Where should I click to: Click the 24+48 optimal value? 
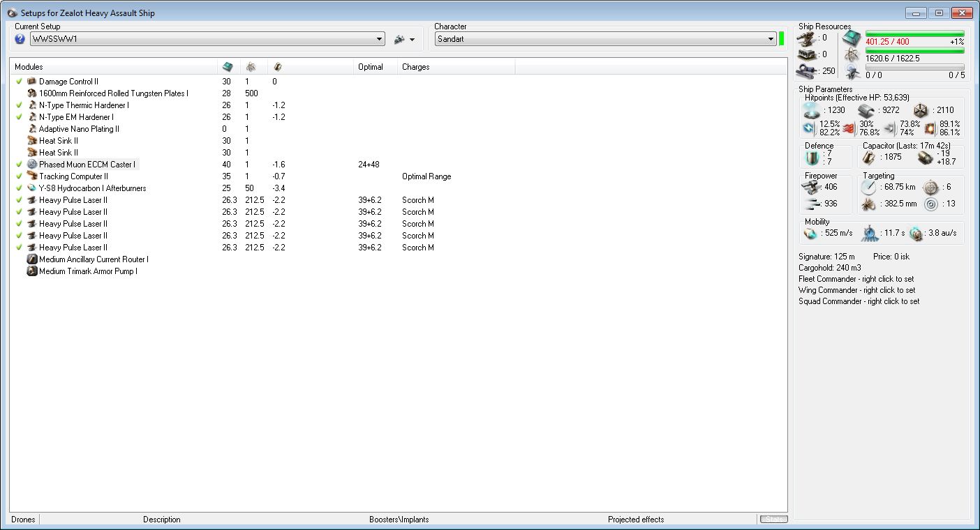coord(369,165)
